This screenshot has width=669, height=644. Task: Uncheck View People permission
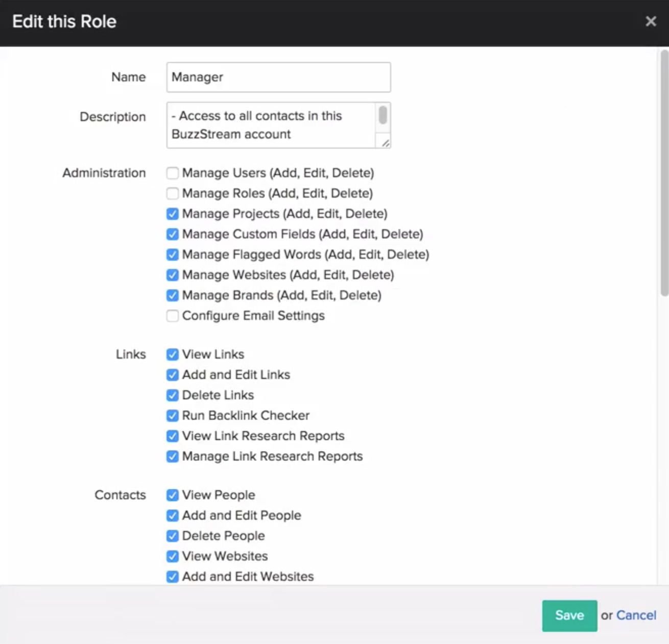pyautogui.click(x=173, y=496)
